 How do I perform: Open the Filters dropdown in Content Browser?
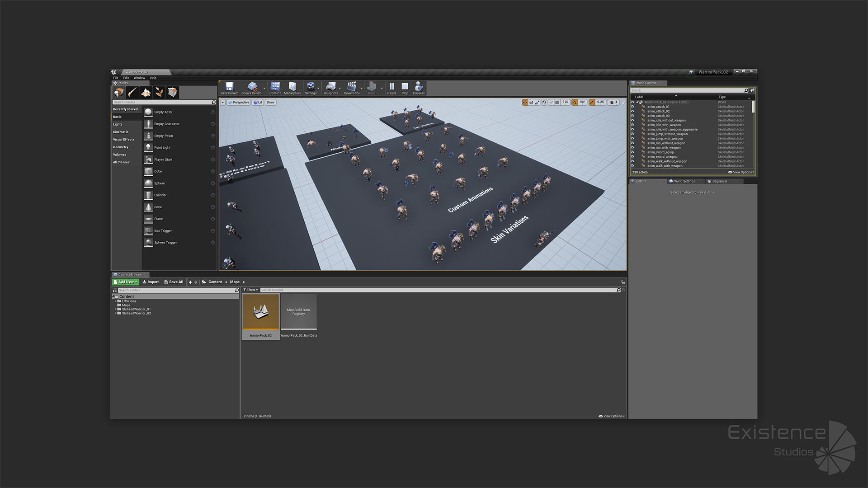pyautogui.click(x=250, y=290)
